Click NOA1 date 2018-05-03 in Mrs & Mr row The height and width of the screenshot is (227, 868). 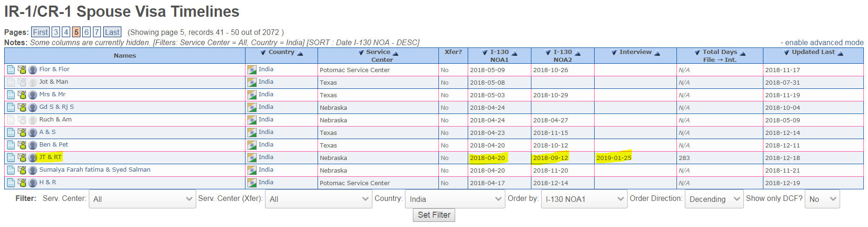(x=487, y=95)
